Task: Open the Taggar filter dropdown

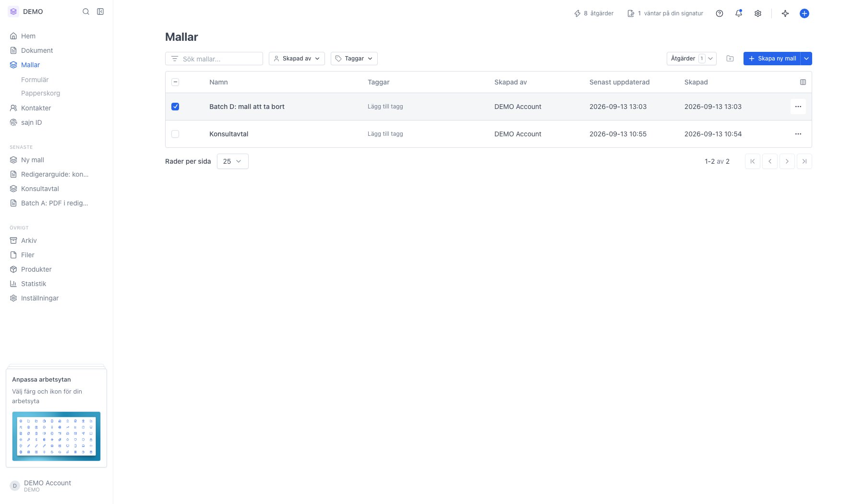Action: [354, 59]
